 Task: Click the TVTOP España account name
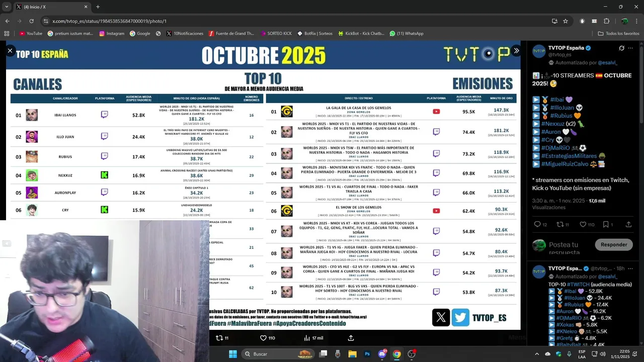pyautogui.click(x=566, y=48)
